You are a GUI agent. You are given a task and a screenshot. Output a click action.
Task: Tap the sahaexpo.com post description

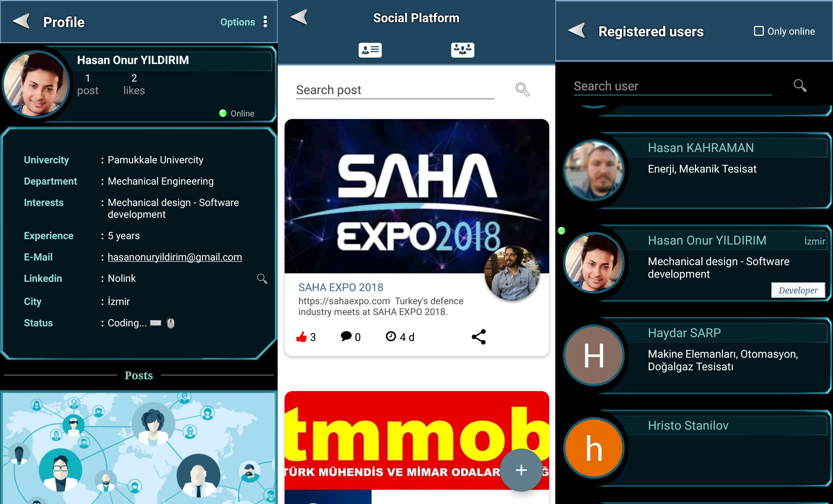click(381, 306)
